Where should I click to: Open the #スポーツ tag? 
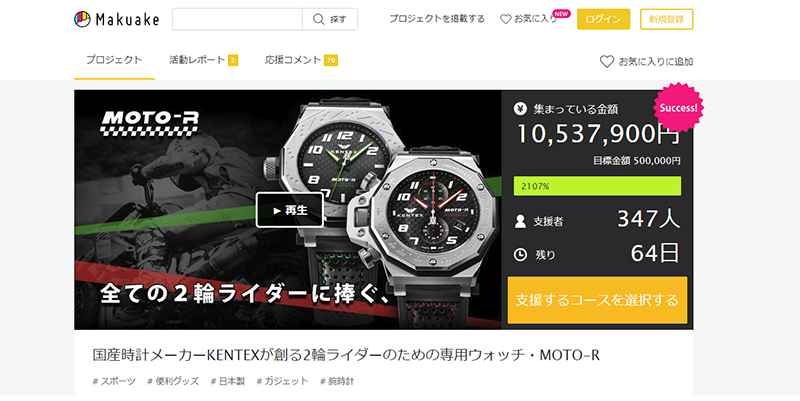(114, 381)
